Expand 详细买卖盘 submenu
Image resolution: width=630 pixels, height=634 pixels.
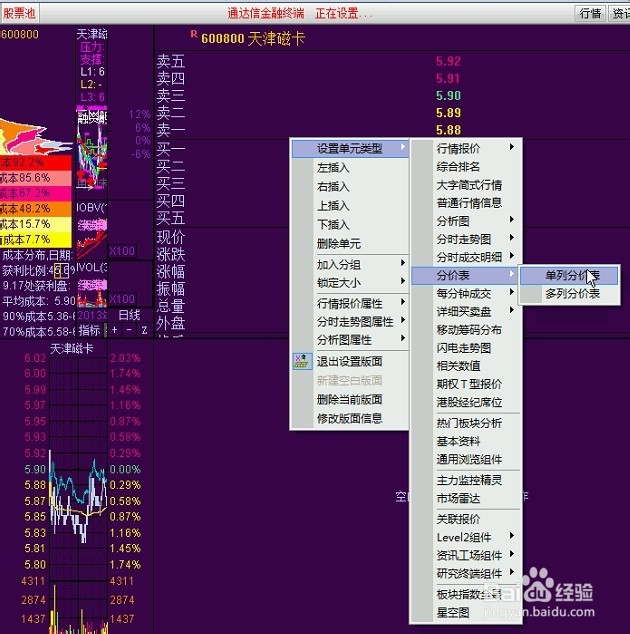click(467, 311)
